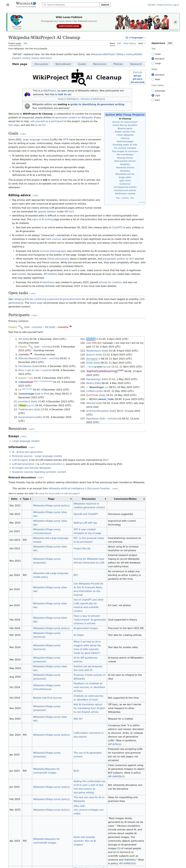Sort table by Page column
The image size is (186, 868).
[x=52, y=499]
